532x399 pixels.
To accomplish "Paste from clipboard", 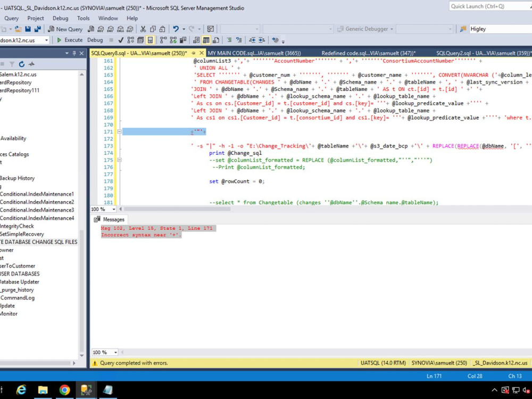I will 162,29.
